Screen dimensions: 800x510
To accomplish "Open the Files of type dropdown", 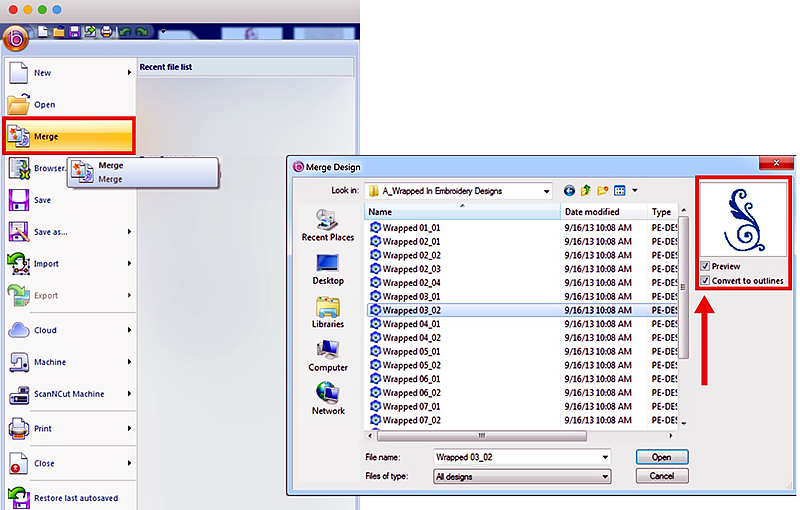I will tap(604, 477).
